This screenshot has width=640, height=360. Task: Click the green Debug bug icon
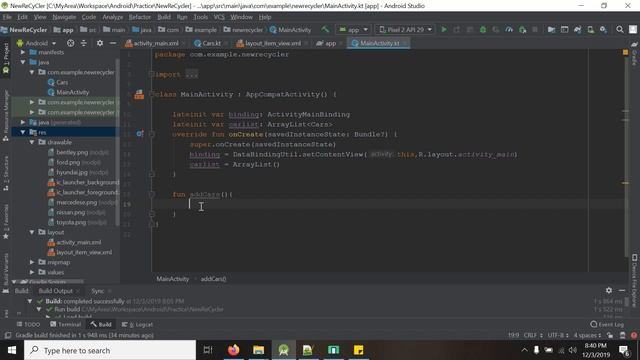(x=483, y=29)
